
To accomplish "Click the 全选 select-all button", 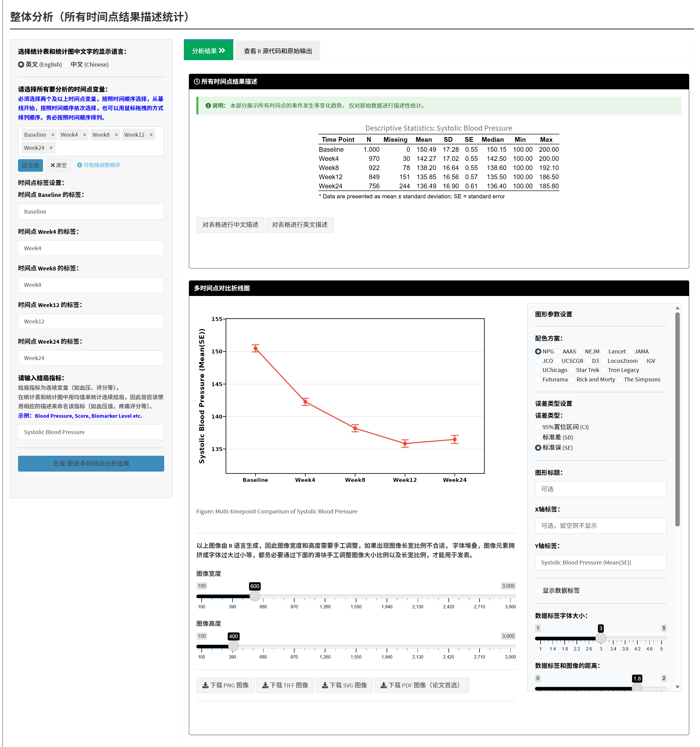I will [31, 165].
